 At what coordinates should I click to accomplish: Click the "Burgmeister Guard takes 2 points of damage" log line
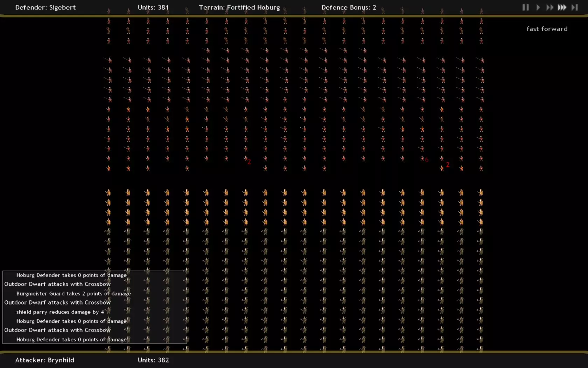pyautogui.click(x=73, y=294)
